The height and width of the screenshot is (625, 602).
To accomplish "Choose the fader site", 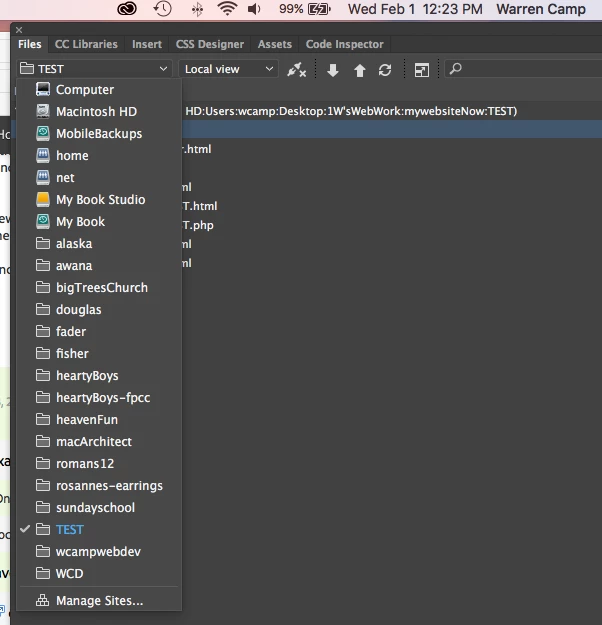I will point(99,331).
